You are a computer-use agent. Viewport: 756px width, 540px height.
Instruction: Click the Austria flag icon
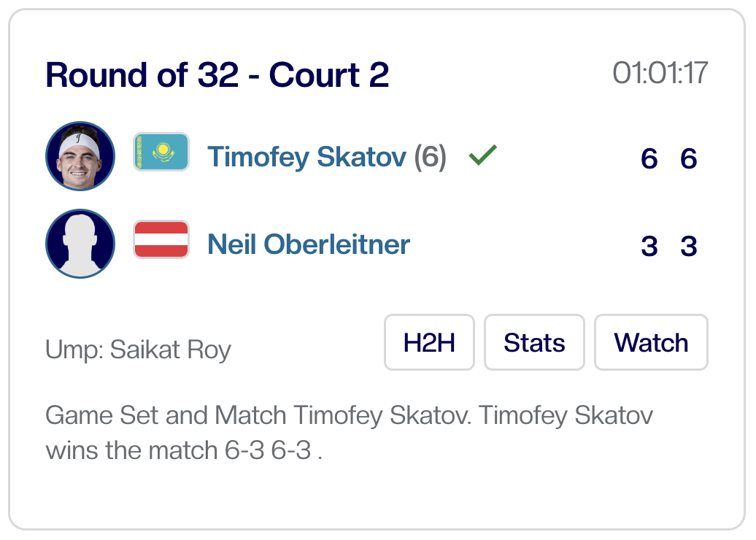[161, 240]
